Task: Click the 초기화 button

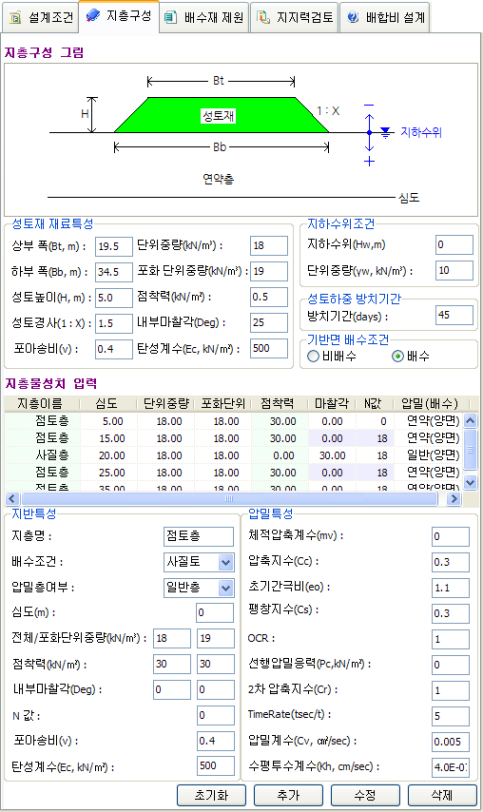Action: pos(211,795)
